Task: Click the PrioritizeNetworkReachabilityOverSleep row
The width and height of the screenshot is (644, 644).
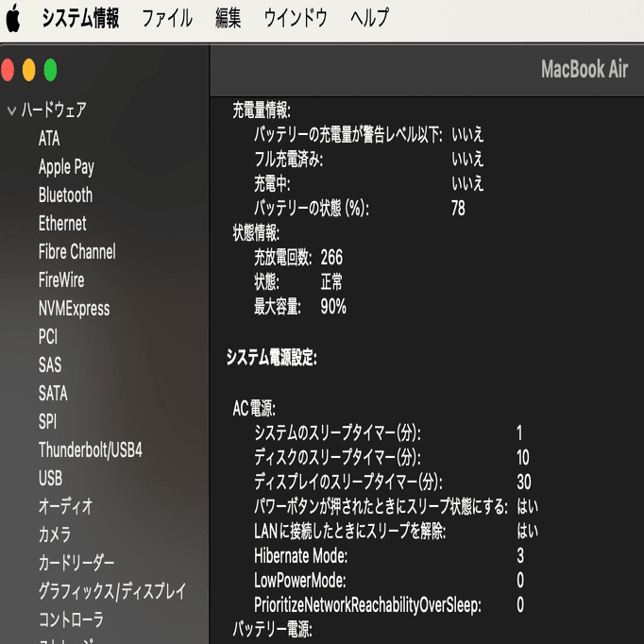Action: [389, 605]
